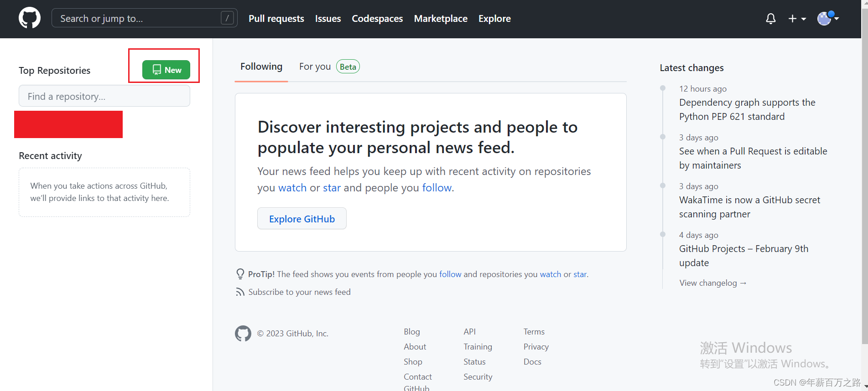Open the About footer link
The image size is (868, 391).
pyautogui.click(x=415, y=347)
